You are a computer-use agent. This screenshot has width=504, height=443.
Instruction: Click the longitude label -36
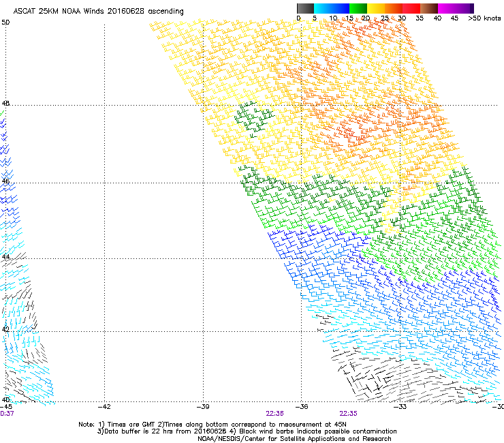click(x=302, y=407)
